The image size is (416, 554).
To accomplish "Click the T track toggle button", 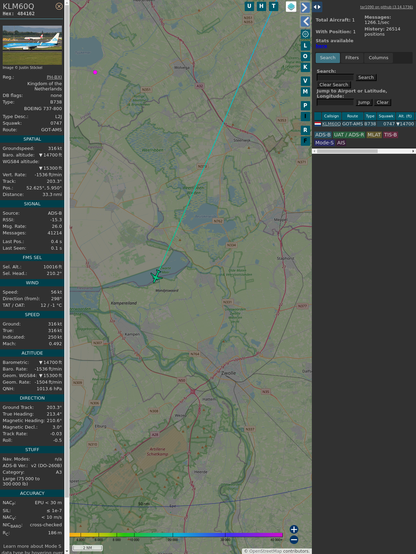I will (x=273, y=6).
